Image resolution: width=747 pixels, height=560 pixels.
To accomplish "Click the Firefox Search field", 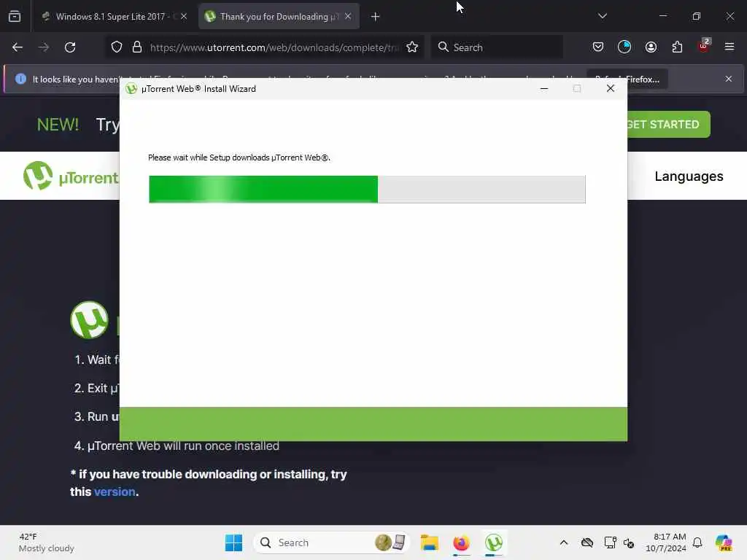I will [497, 47].
